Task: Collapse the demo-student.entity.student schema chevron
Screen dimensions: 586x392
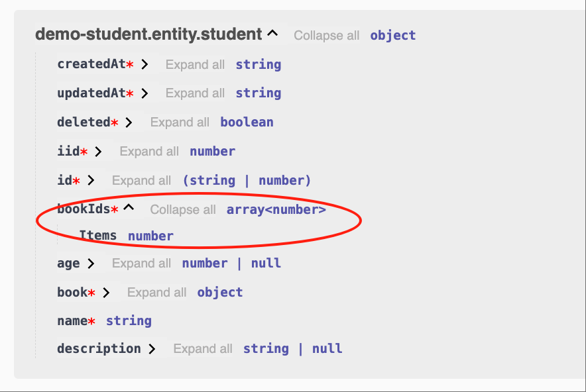Action: 272,34
